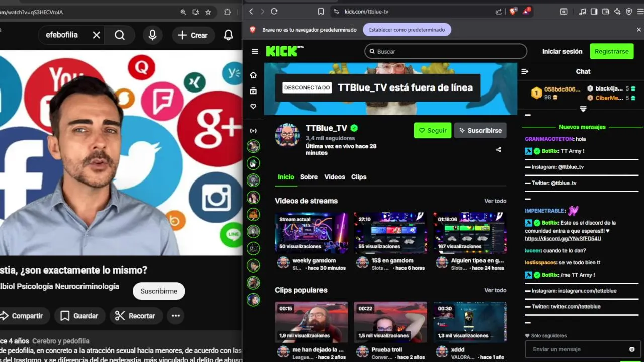This screenshot has width=644, height=362.
Task: Click the TTBlue_TV profile avatar
Action: tap(287, 135)
